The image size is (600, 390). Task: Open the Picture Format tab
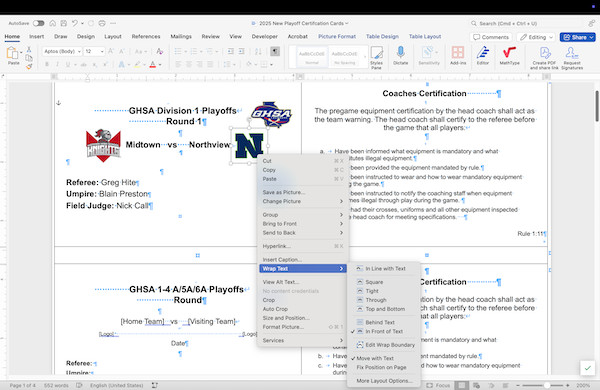click(x=337, y=36)
